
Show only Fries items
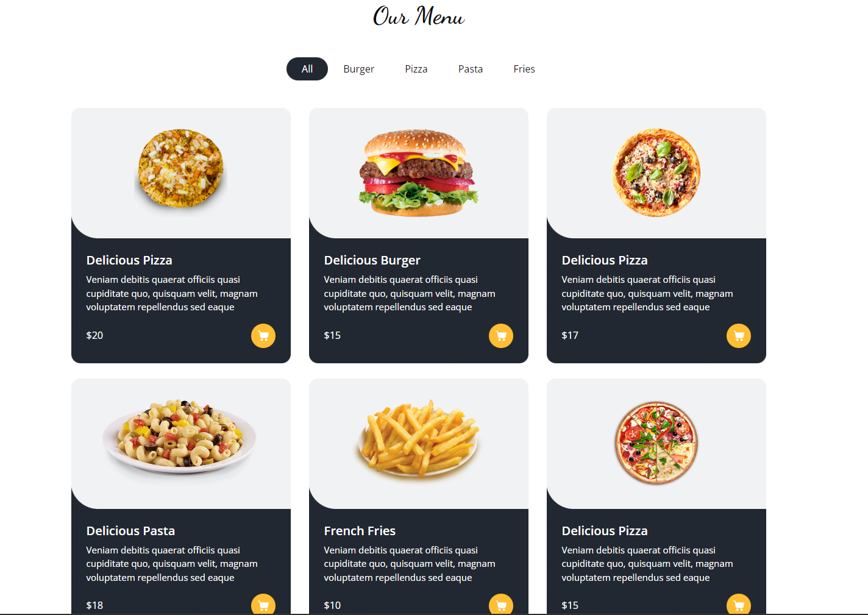524,69
